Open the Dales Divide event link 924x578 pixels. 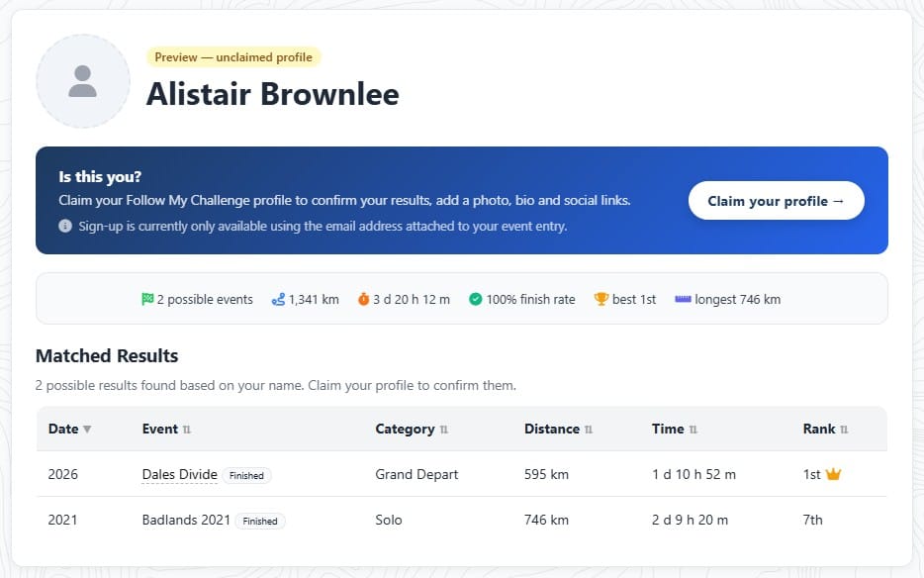click(x=179, y=474)
